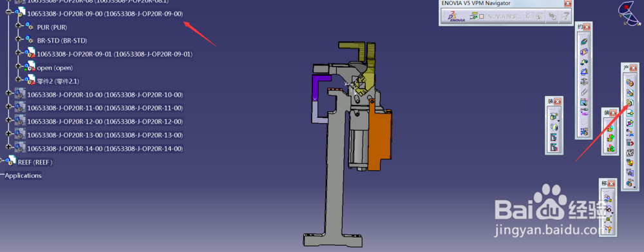Expand the 10653308-J-OP20R-12-00 node
The width and height of the screenshot is (644, 252).
click(8, 120)
